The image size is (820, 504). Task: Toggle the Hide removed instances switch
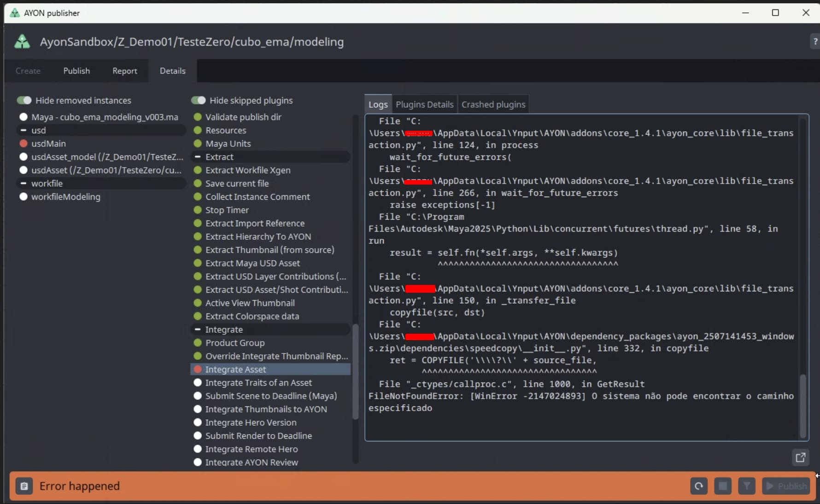click(x=24, y=100)
